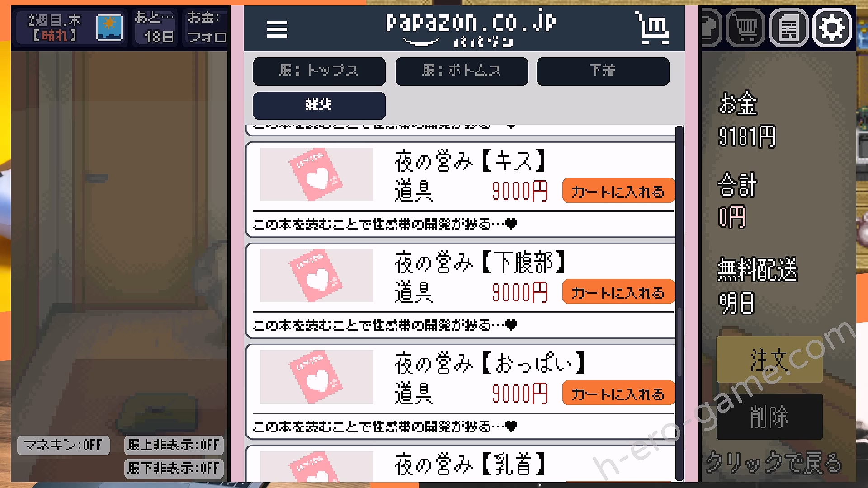Screen dimensions: 868x488
Task: Toggle 服上非表示:OFF switch
Action: tap(174, 445)
